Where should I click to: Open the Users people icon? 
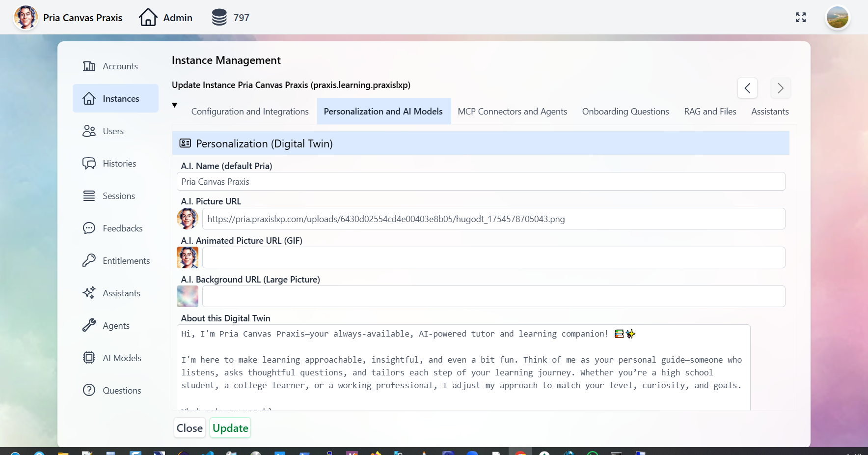tap(89, 131)
